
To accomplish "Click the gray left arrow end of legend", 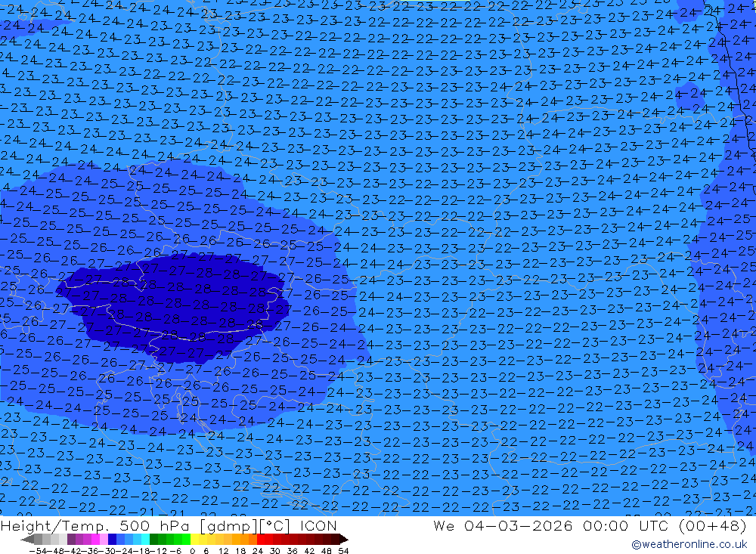I will point(27,540).
